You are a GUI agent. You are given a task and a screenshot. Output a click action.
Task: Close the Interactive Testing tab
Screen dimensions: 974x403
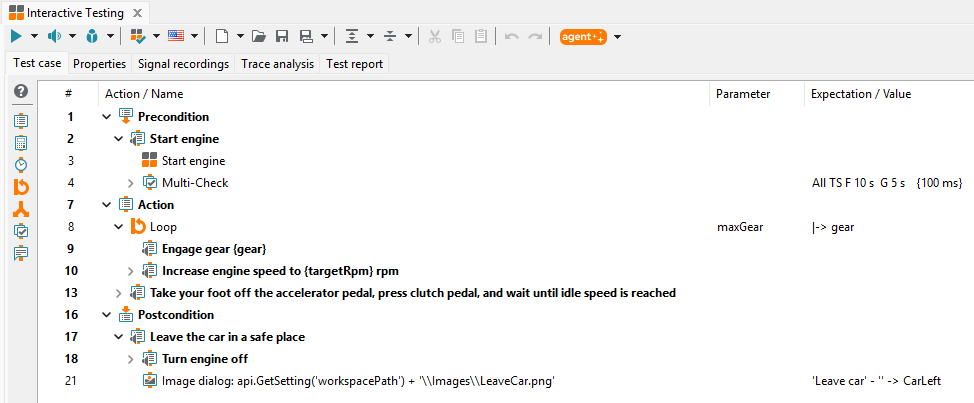pos(137,13)
